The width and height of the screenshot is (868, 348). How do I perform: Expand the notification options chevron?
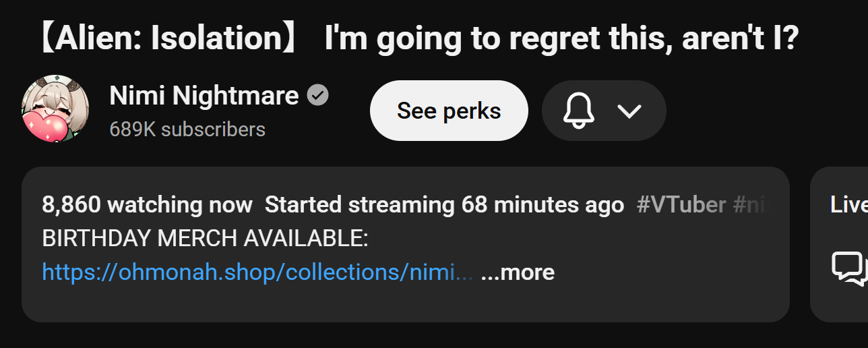point(629,111)
